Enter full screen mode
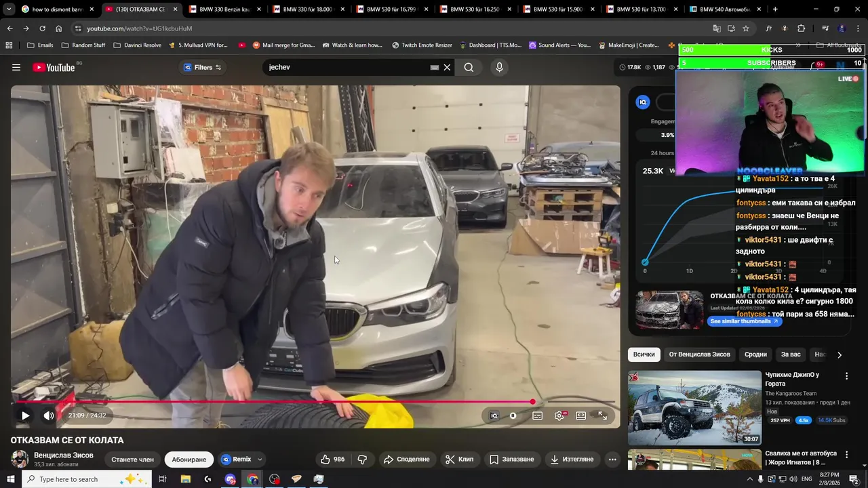 tap(603, 415)
